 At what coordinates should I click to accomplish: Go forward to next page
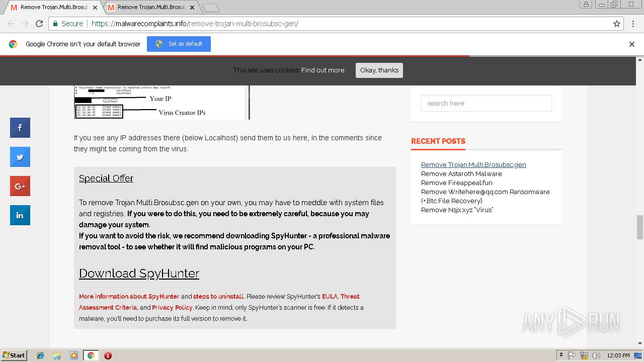tap(25, 24)
